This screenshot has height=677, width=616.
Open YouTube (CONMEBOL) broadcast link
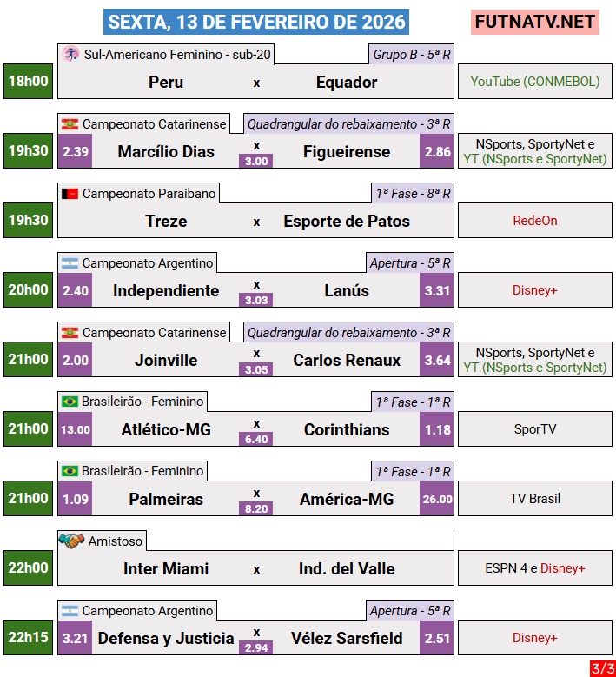(x=535, y=82)
